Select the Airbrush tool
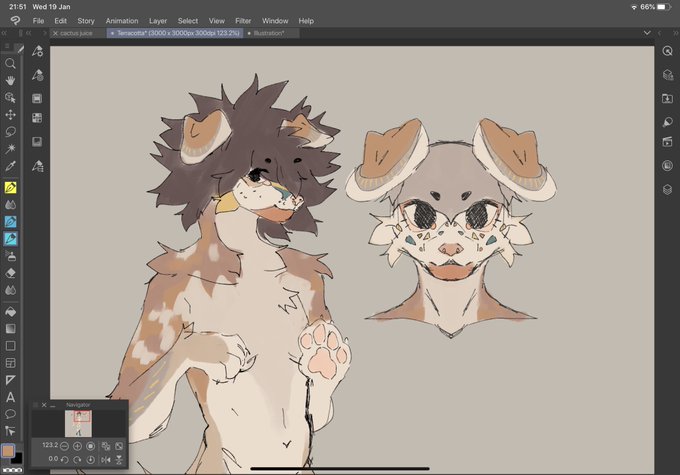The image size is (680, 475). click(x=10, y=256)
